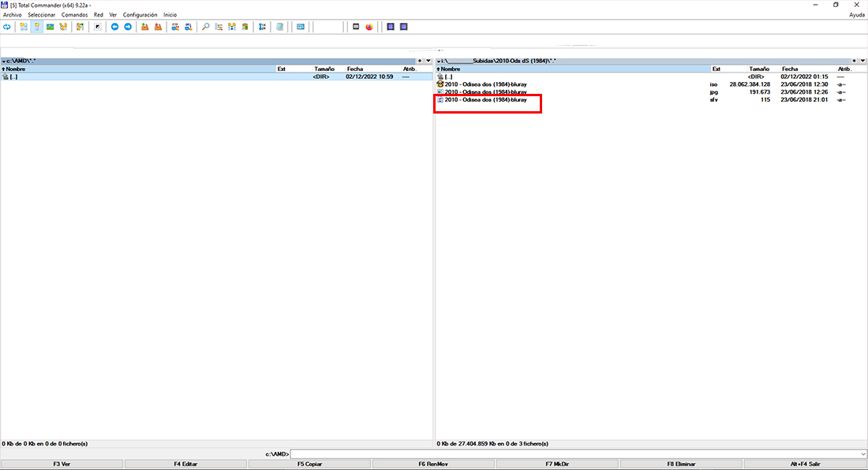Switch to brief file names view icon
Viewport: 868px width, 470px height.
24,27
